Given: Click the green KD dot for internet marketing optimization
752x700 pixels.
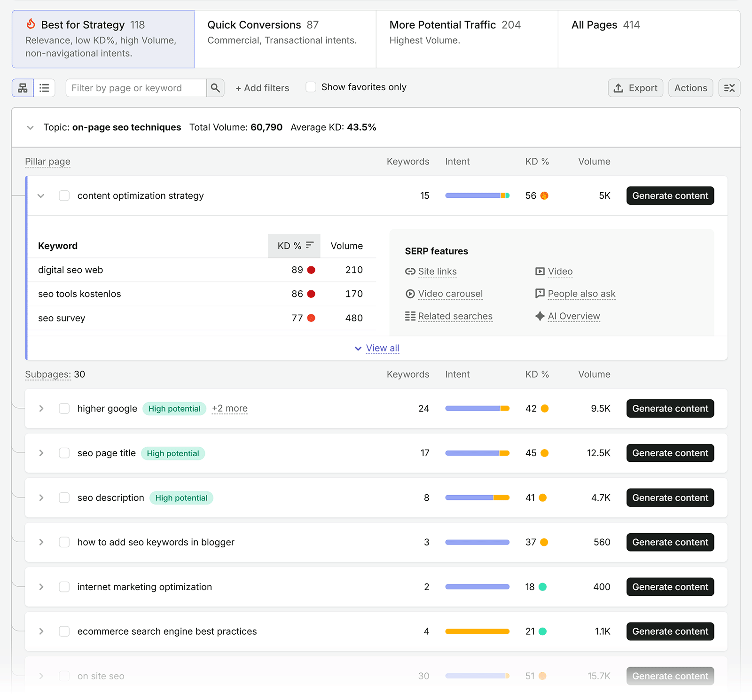Looking at the screenshot, I should 542,587.
